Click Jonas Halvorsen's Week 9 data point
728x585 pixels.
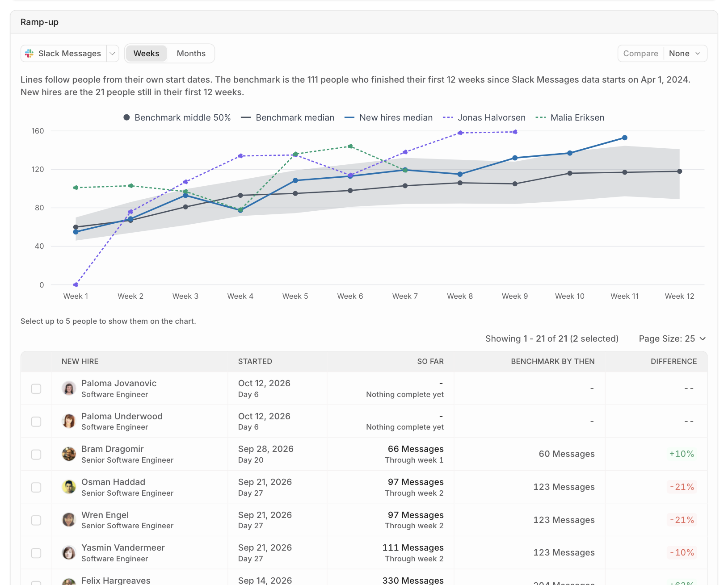[x=515, y=132]
